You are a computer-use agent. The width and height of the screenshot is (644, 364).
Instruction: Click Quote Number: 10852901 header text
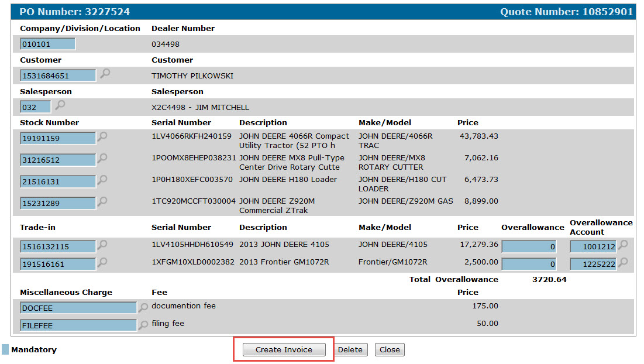coord(566,12)
